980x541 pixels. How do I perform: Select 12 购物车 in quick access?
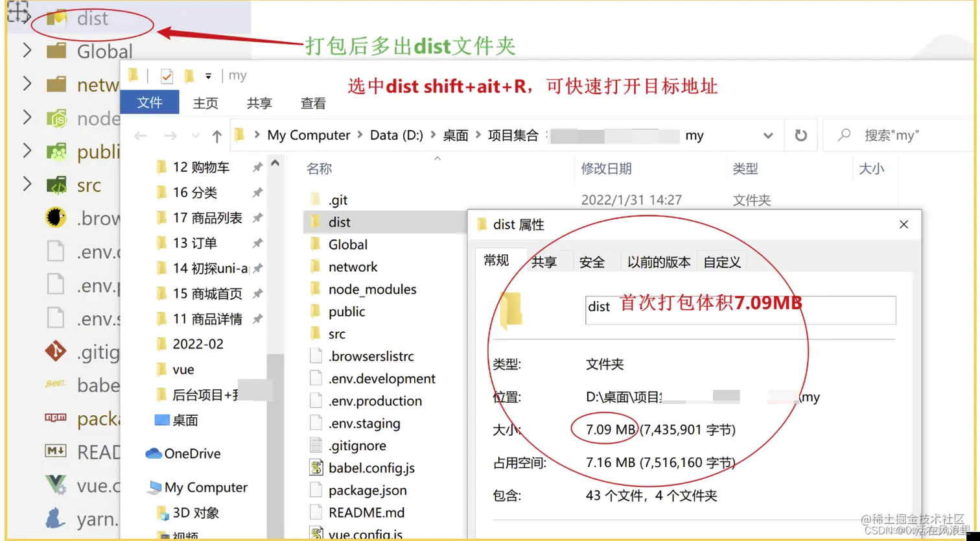(x=201, y=167)
